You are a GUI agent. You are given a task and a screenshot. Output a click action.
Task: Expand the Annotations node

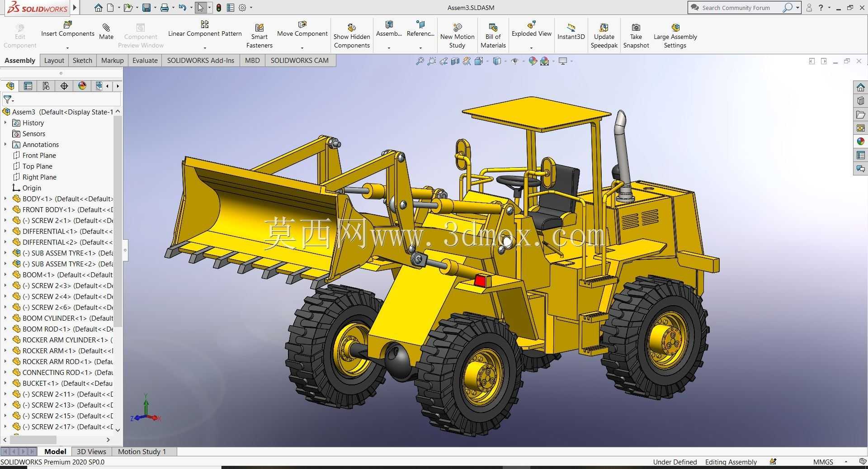click(5, 145)
